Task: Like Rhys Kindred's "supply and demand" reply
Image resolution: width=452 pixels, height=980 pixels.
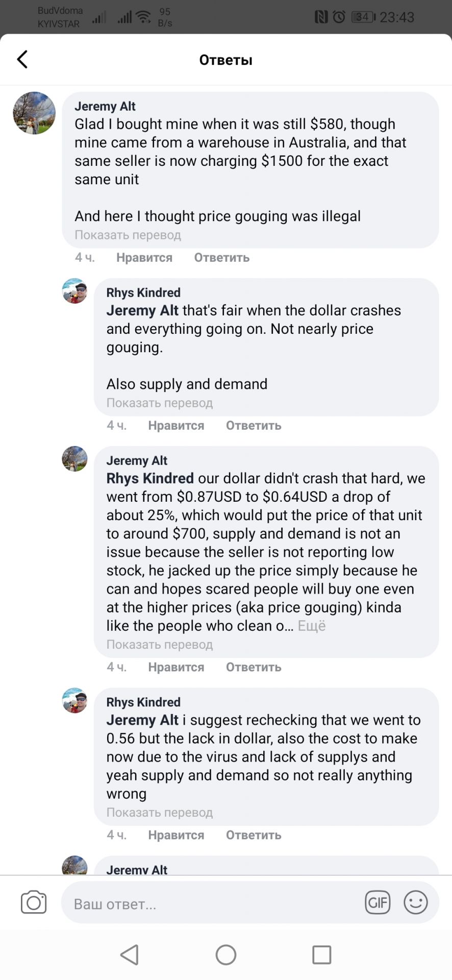Action: point(176,426)
